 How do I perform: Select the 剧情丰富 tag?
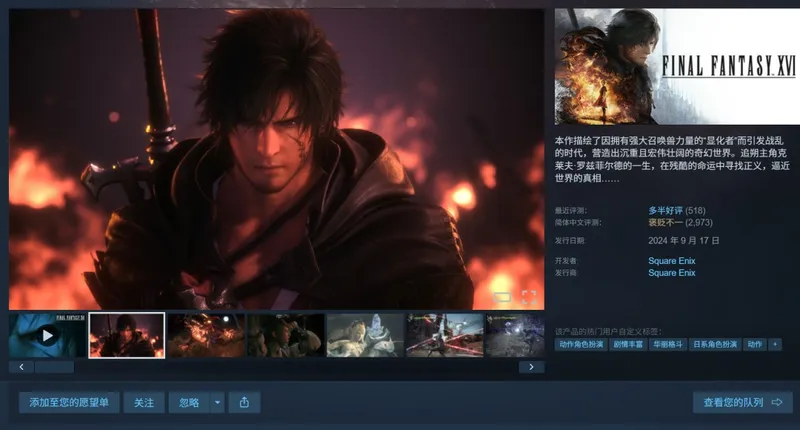click(x=628, y=344)
